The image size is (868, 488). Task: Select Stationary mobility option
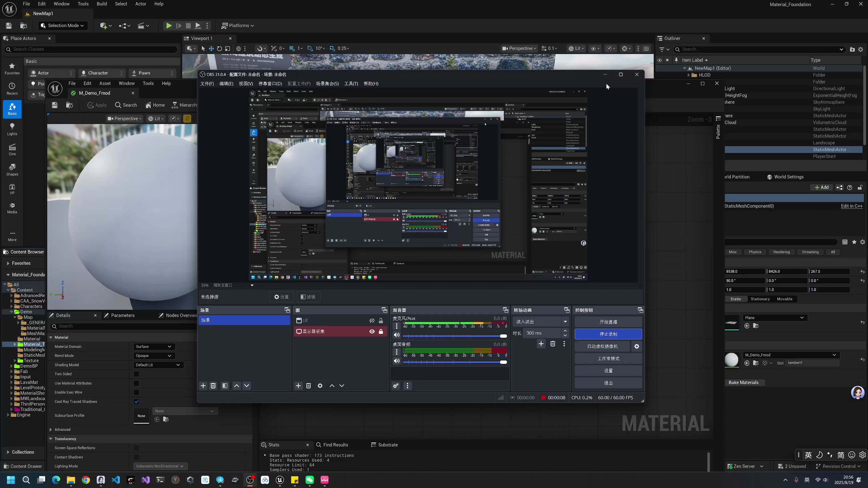(760, 299)
